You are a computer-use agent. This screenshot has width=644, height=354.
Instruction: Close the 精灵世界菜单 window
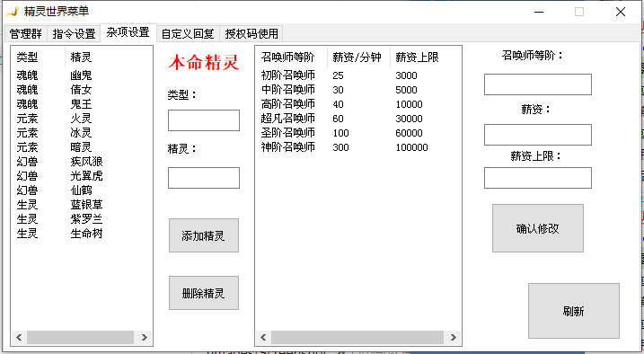(x=621, y=12)
